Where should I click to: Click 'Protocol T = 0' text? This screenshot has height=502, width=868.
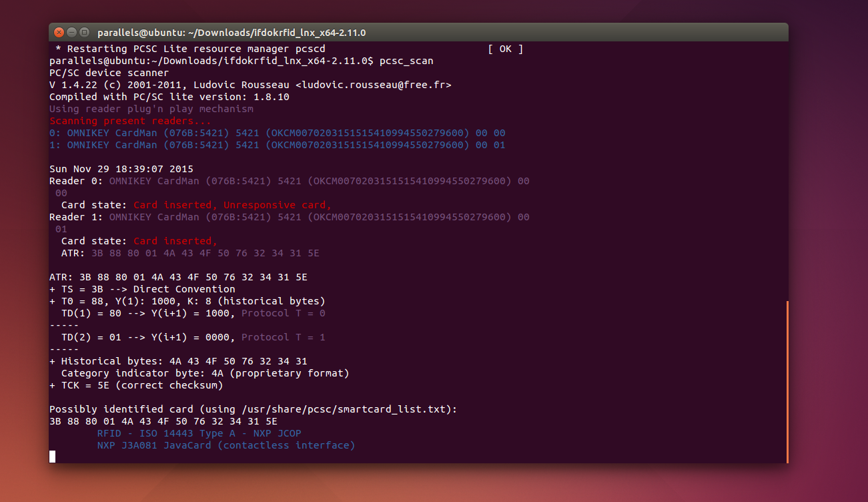(x=284, y=313)
